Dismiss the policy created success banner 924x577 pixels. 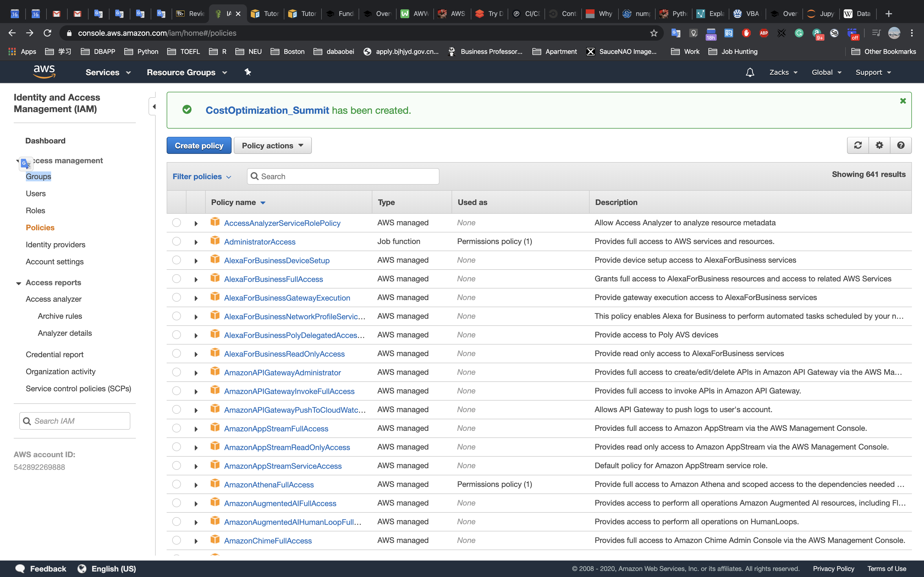click(x=903, y=101)
